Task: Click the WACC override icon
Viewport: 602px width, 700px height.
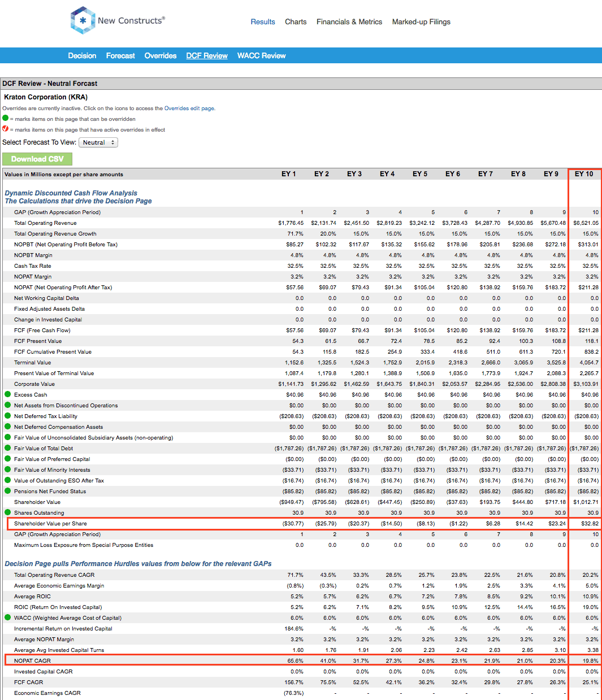Action: [8, 618]
